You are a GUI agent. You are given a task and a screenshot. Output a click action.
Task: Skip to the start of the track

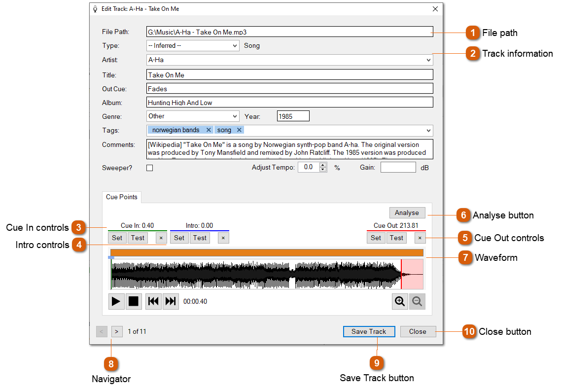[x=153, y=301]
